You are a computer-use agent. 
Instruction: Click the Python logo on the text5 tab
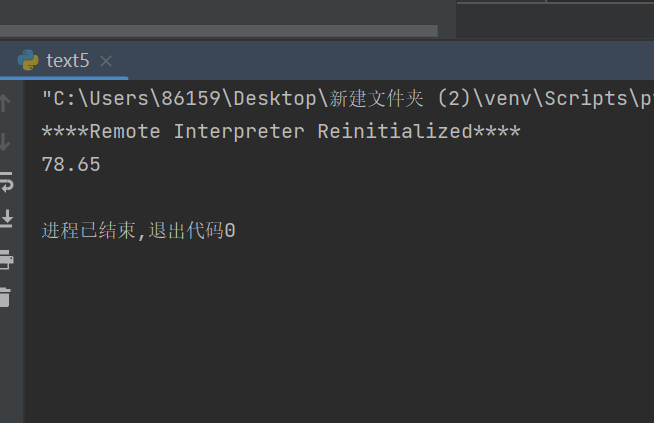click(28, 60)
